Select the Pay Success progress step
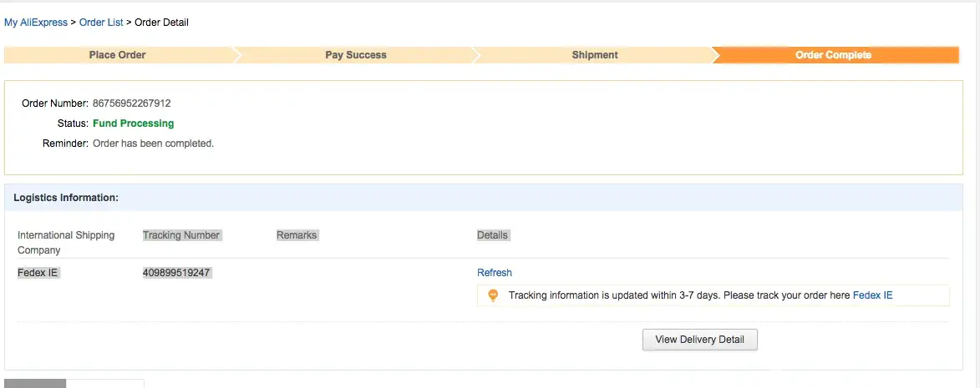Screen dimensions: 980x388 [x=356, y=55]
